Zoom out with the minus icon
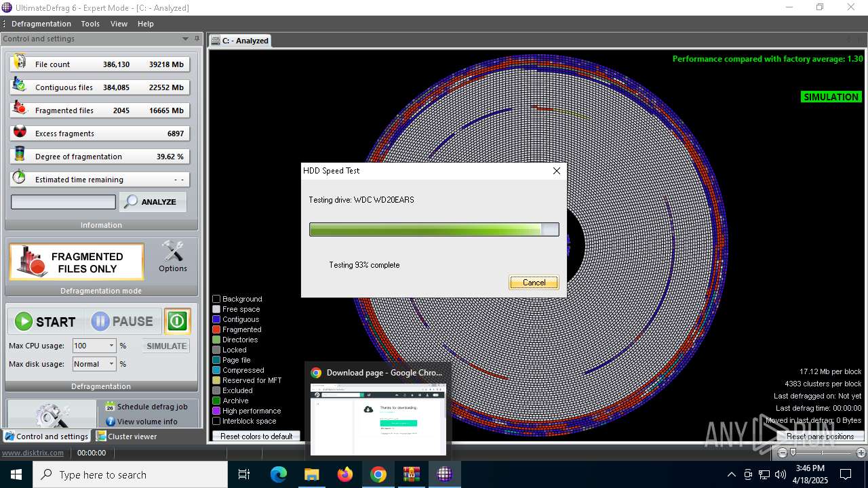868x488 pixels. 783,452
